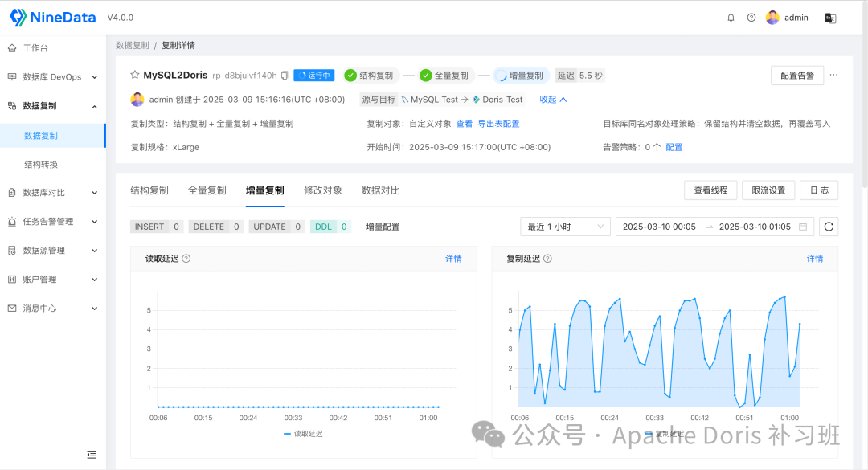Open the calendar icon in the date range field
The height and width of the screenshot is (470, 868).
(x=805, y=227)
